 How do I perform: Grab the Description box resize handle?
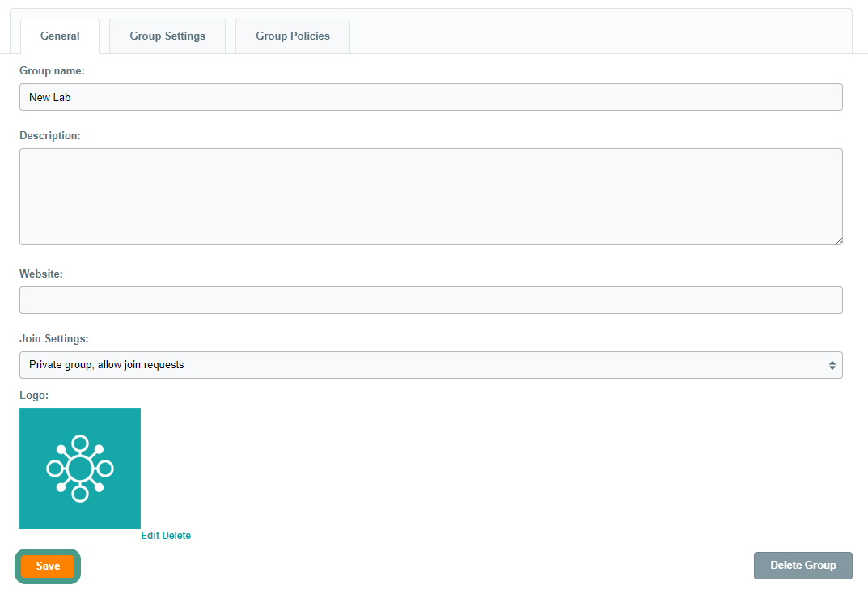[x=838, y=240]
